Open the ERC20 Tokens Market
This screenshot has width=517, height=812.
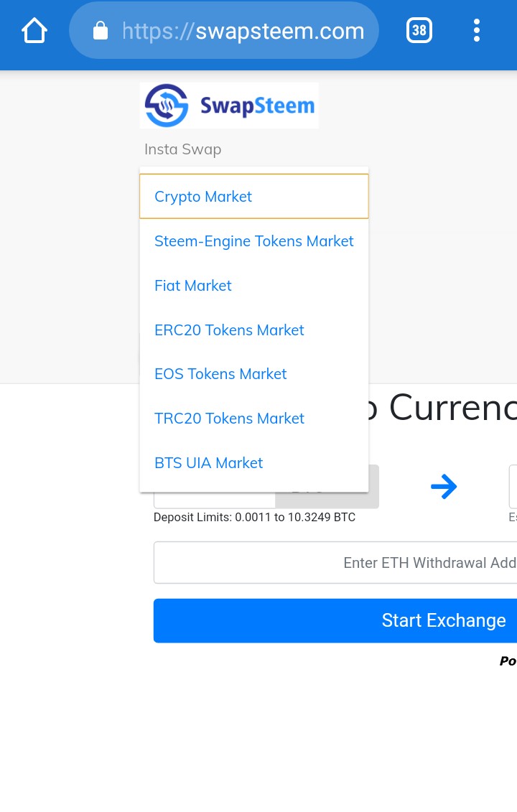[254, 330]
